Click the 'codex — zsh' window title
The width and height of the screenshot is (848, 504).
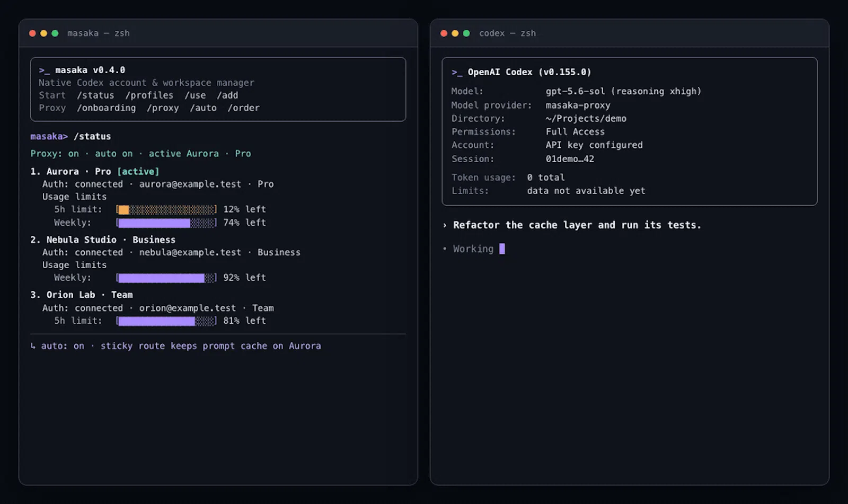pyautogui.click(x=507, y=33)
